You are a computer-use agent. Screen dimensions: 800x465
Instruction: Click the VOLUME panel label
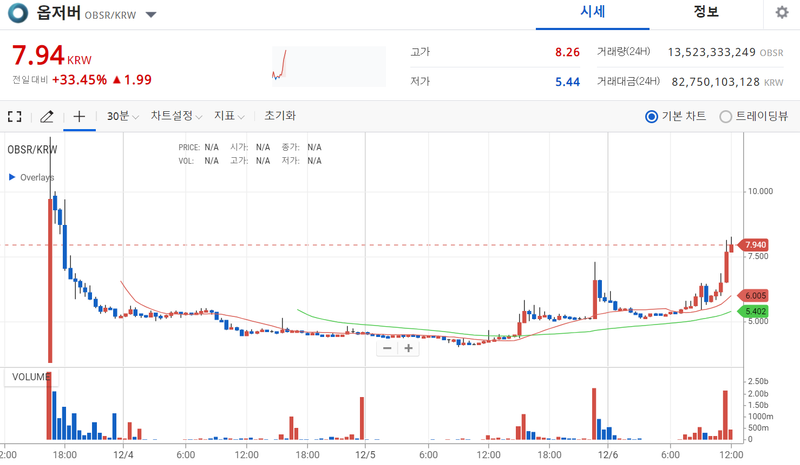click(x=31, y=377)
